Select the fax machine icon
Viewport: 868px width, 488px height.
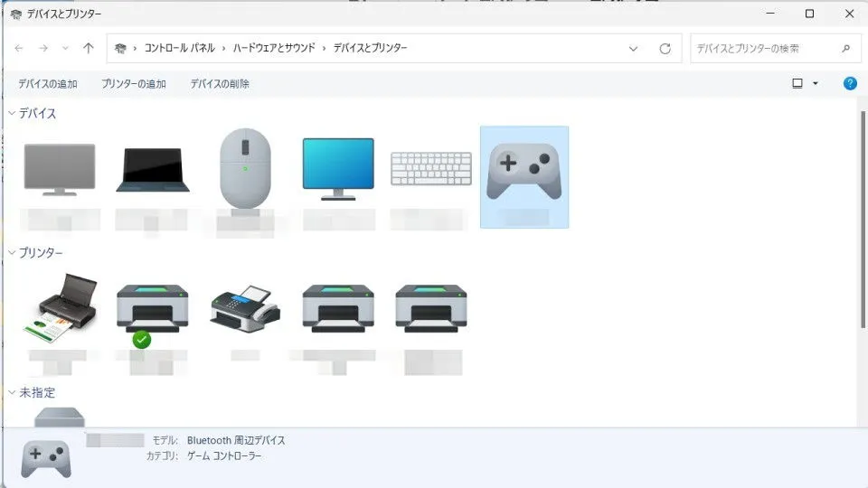[x=245, y=309]
